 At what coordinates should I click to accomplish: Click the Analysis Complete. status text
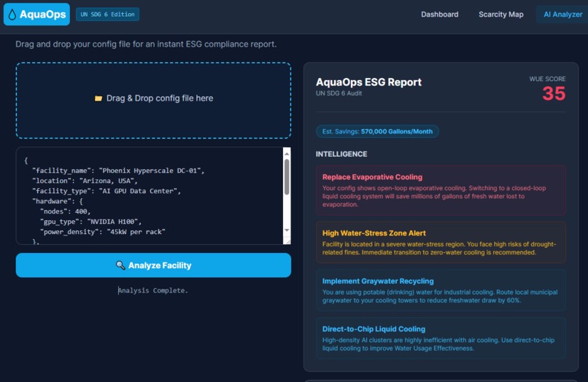coord(153,291)
